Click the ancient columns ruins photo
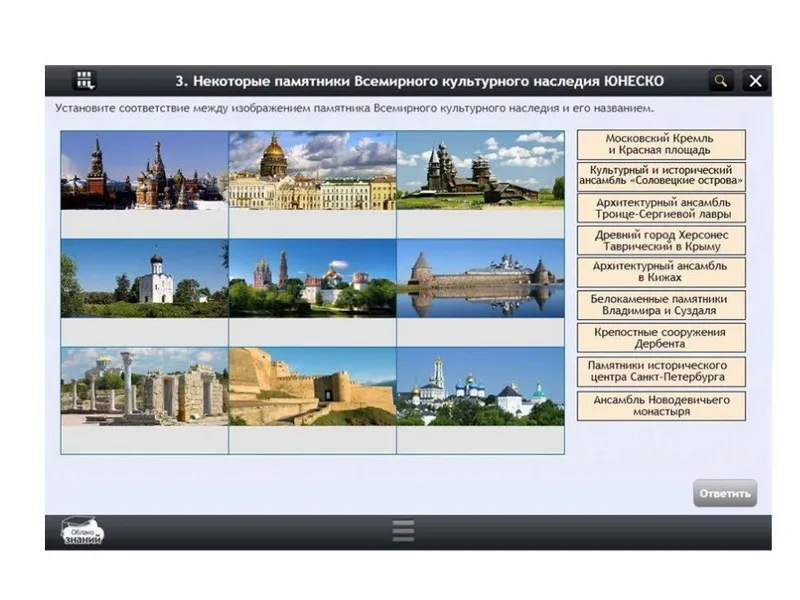Viewport: 800px width, 600px height. [144, 386]
